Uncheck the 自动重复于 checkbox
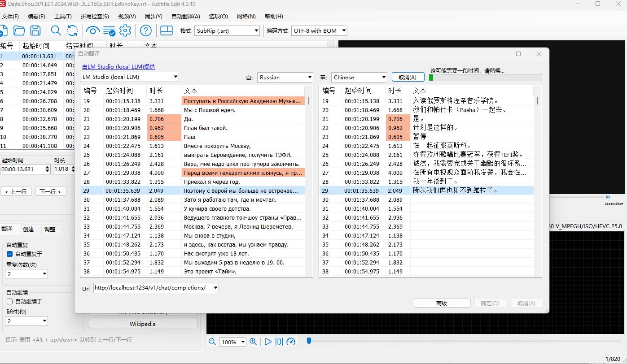Screen dimensions: 627x364 [9, 254]
